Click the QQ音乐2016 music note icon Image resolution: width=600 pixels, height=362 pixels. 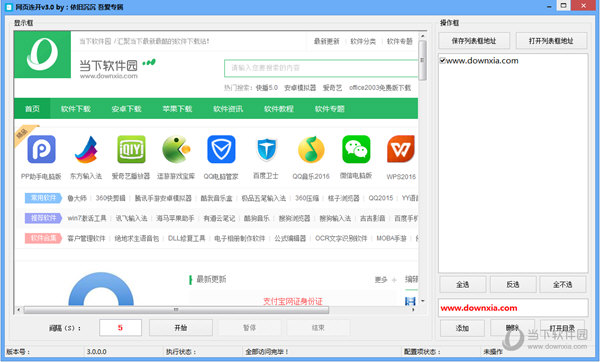[x=311, y=149]
